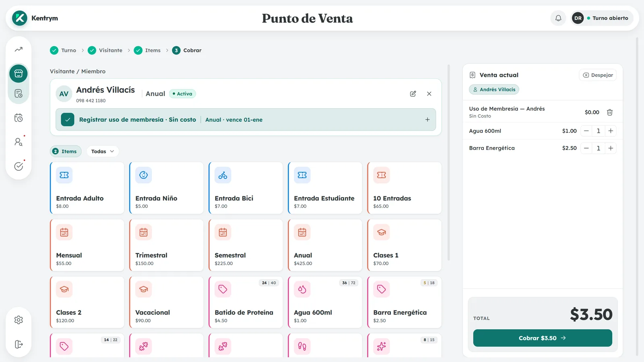Screen dimensions: 644x362
Task: Add Clases 2 product card
Action: [87, 302]
